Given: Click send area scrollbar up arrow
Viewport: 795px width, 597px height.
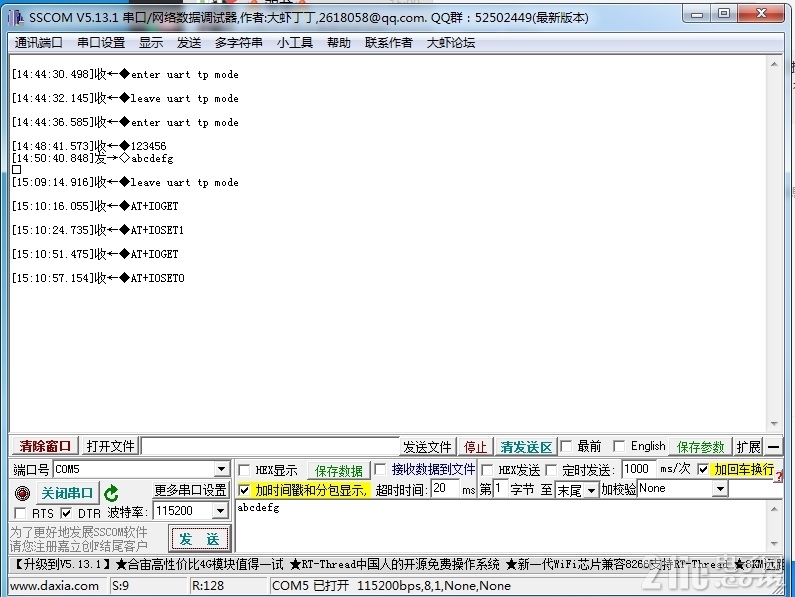Looking at the screenshot, I should [x=774, y=508].
